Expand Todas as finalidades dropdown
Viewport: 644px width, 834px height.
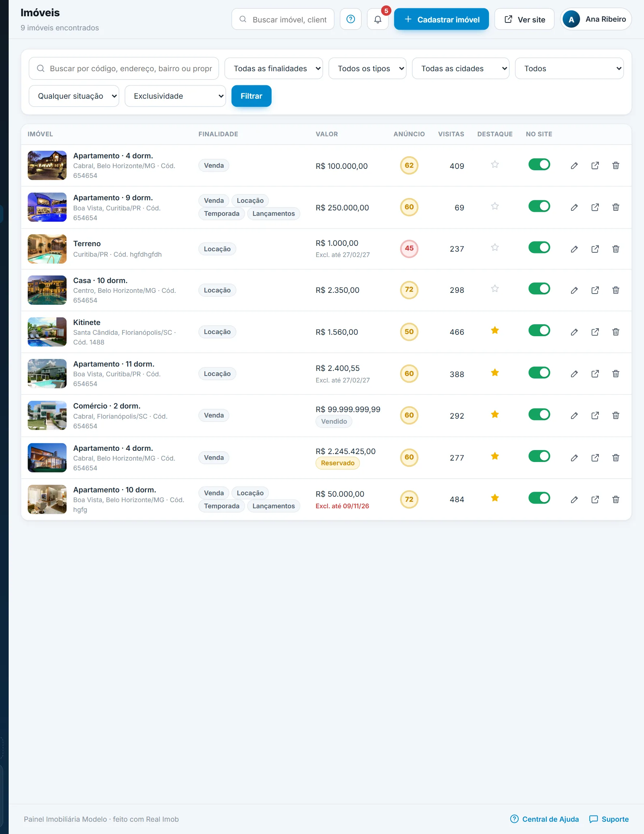tap(274, 68)
